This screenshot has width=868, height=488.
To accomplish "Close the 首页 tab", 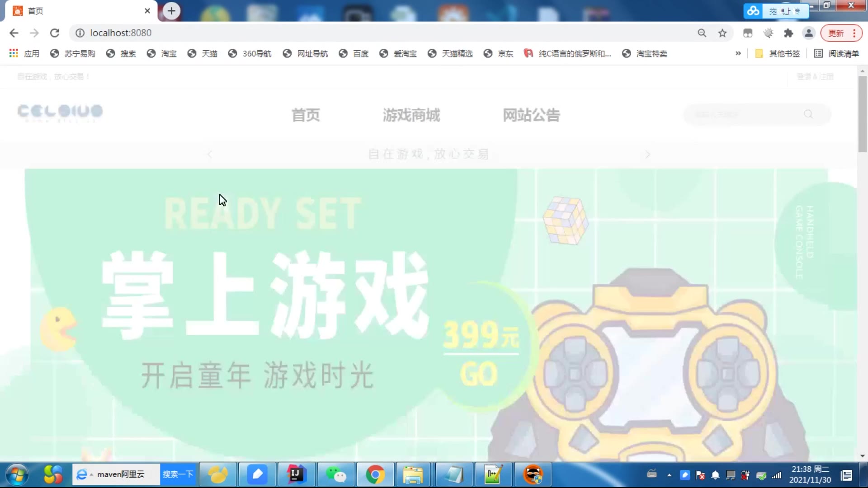I will point(147,11).
